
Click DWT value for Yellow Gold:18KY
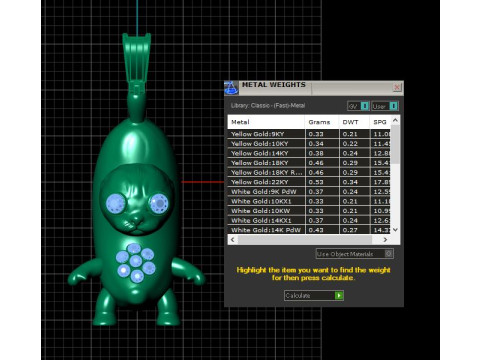350,163
